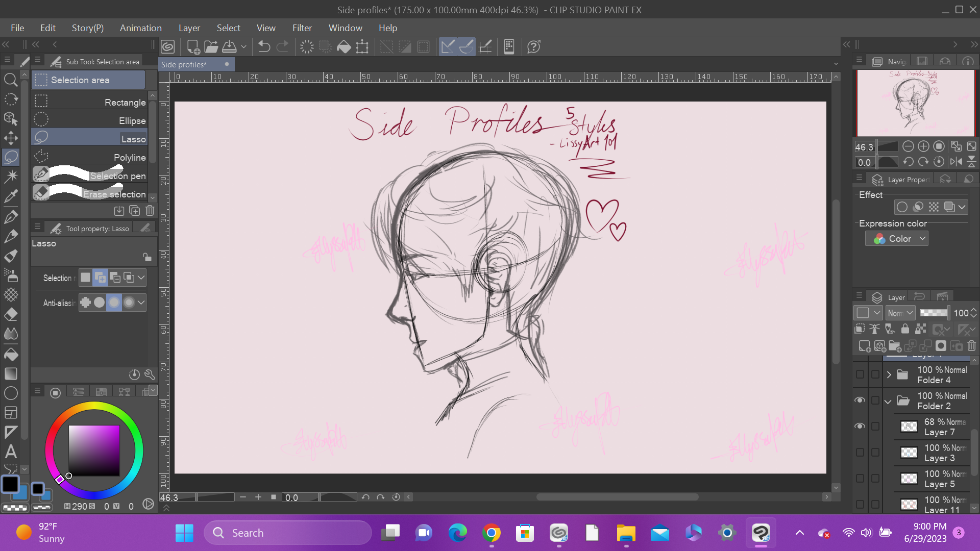The width and height of the screenshot is (980, 551).
Task: Select the Move layer tool
Action: point(11,138)
